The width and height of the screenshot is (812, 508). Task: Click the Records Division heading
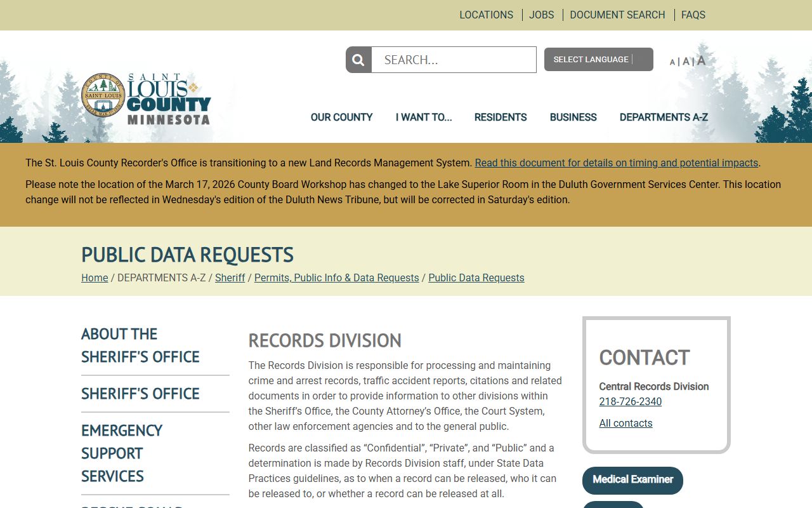click(325, 340)
